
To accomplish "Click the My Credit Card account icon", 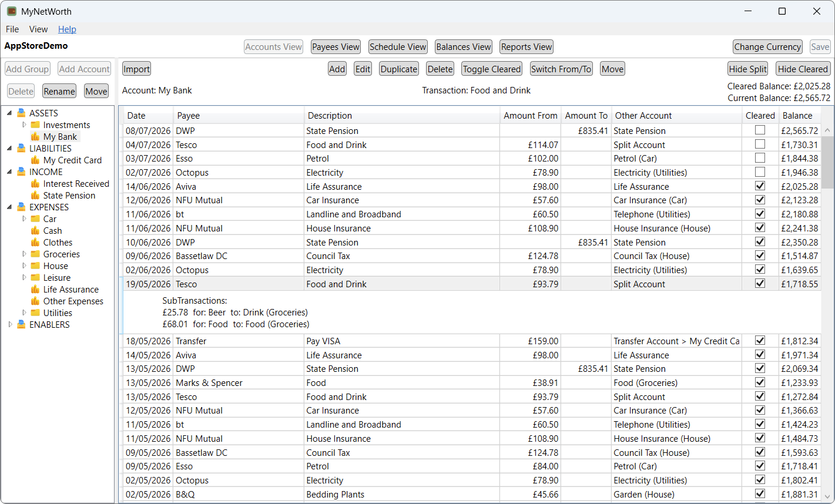I will point(35,160).
